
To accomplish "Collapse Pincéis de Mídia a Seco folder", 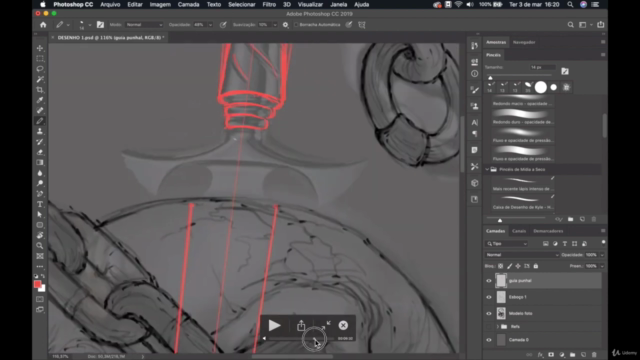I will tap(487, 169).
